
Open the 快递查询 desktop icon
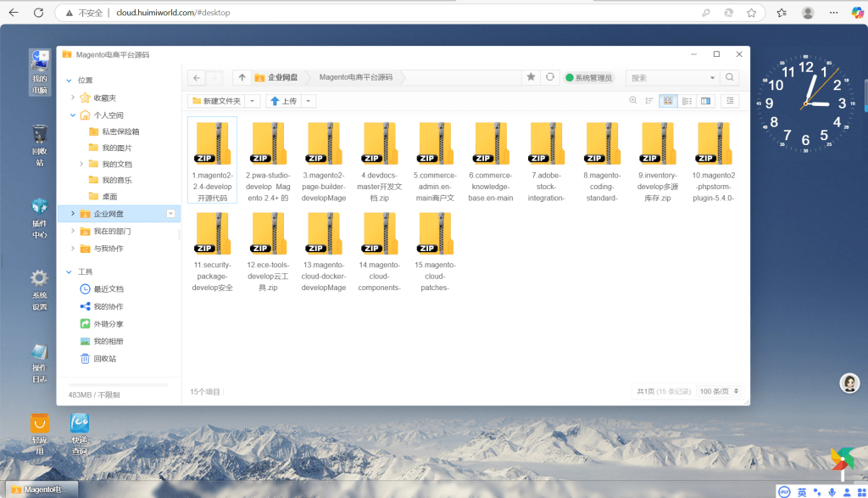(79, 434)
